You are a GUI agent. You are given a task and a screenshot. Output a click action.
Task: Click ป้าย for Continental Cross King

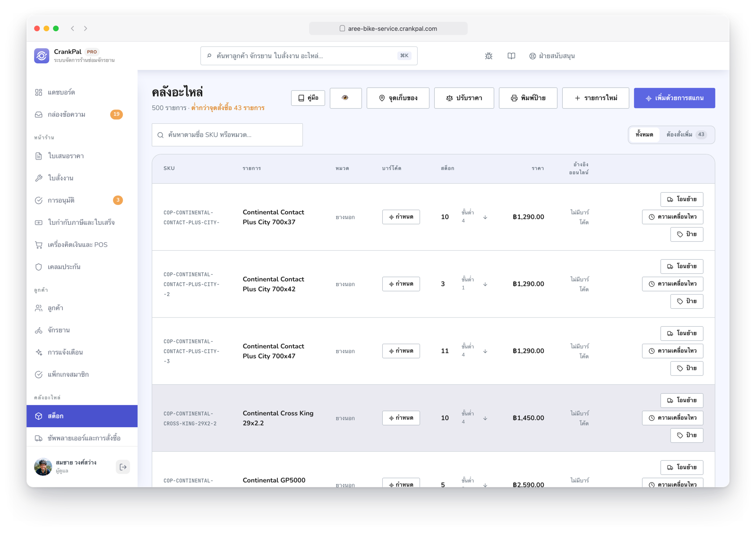[x=687, y=435]
